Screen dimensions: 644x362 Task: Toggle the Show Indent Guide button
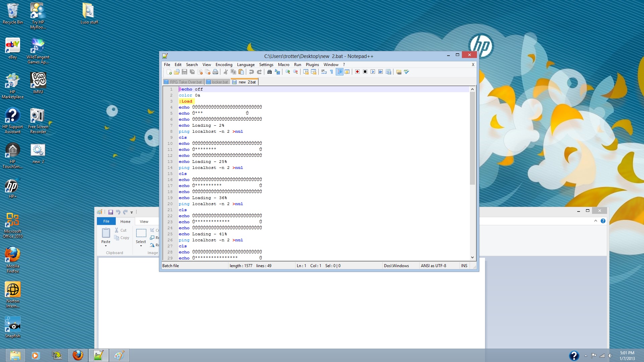point(339,72)
